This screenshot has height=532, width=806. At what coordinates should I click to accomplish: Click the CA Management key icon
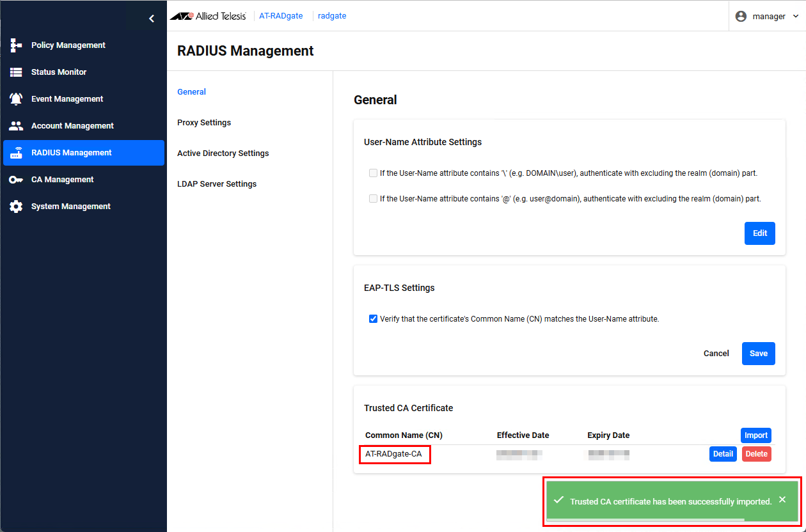click(x=16, y=180)
